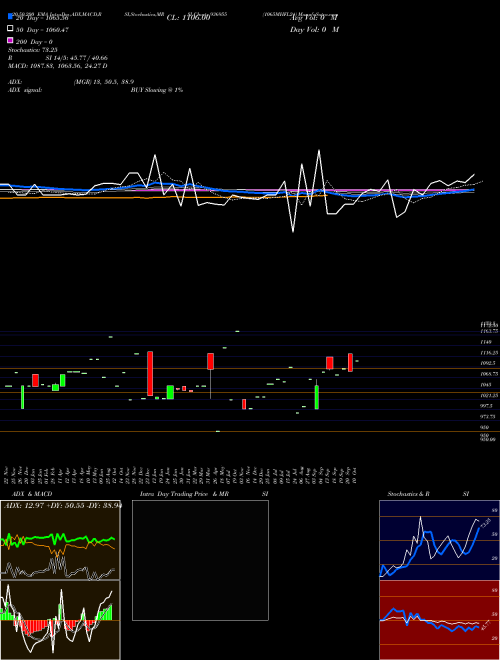The width and height of the screenshot is (500, 660).
Task: Click the 45.77 value tag in RSI panel
Action: click(x=484, y=625)
